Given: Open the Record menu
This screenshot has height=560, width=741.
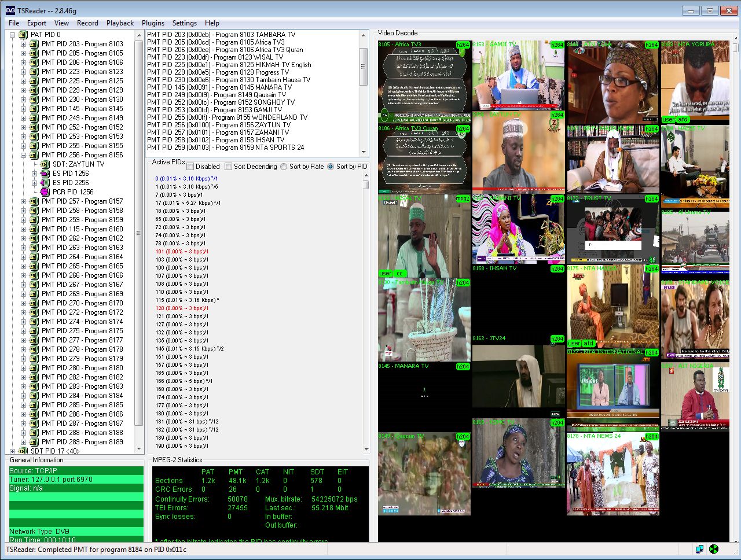Looking at the screenshot, I should click(x=87, y=23).
